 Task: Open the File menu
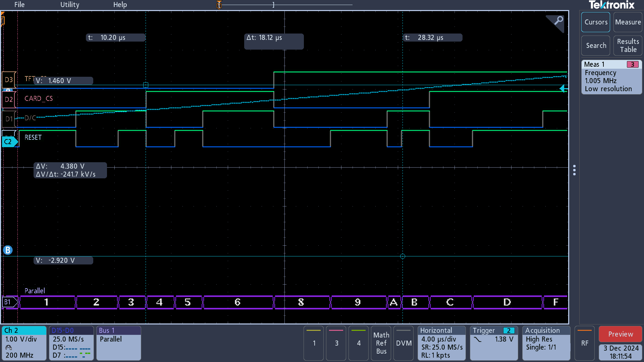(19, 5)
